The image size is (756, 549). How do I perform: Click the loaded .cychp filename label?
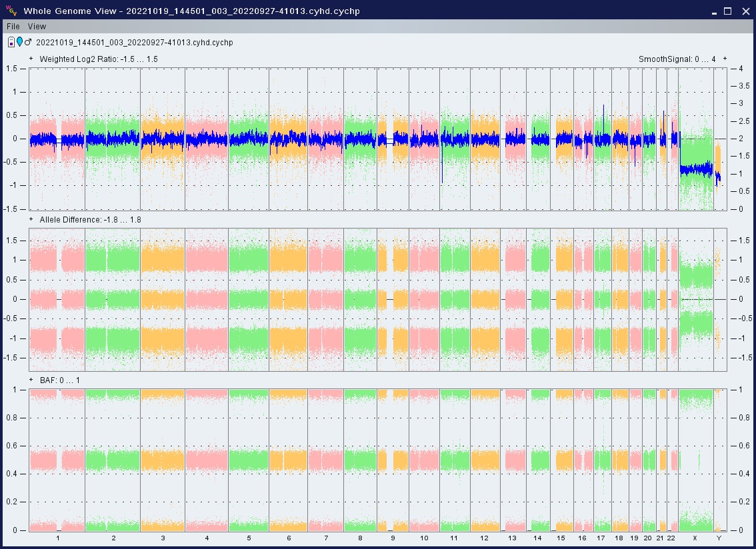134,43
